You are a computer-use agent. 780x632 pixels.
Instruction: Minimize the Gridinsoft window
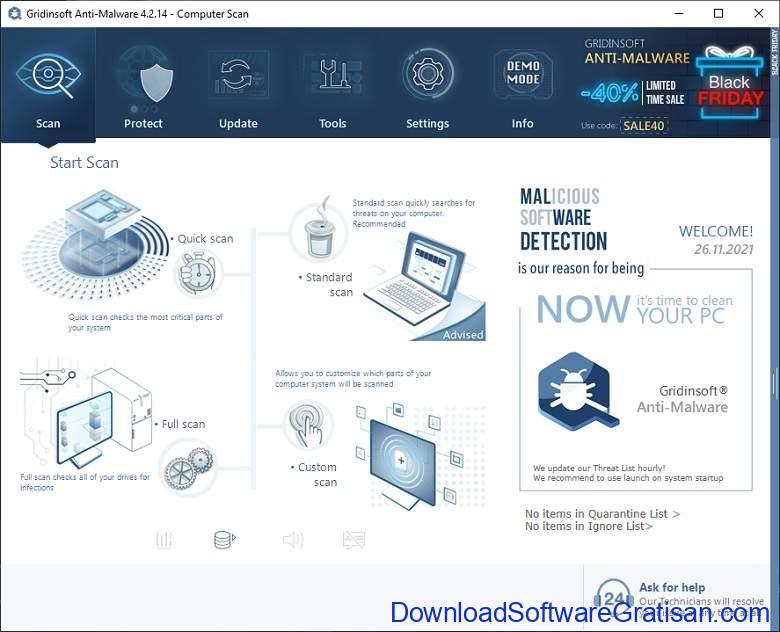pos(679,13)
